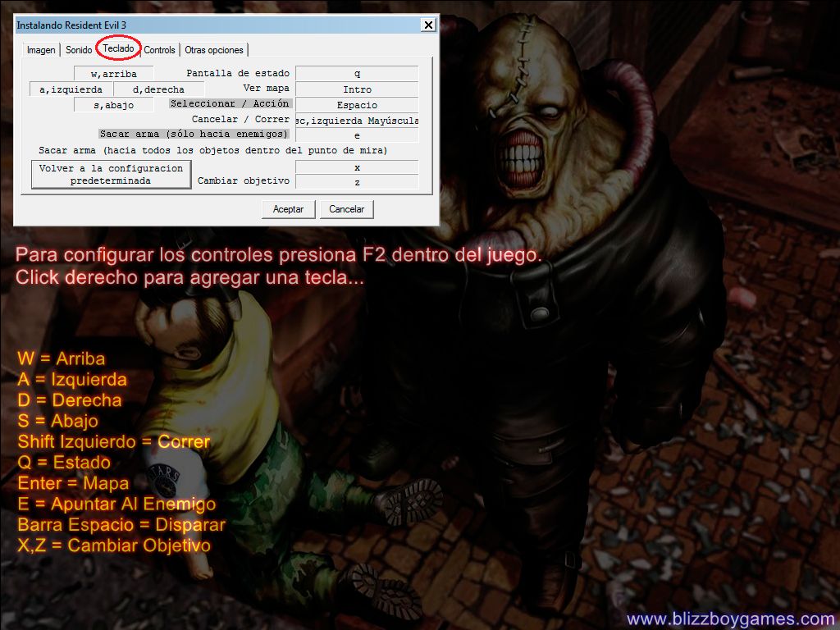This screenshot has height=630, width=840.
Task: Click the 'Ver mapa' label
Action: coord(267,89)
